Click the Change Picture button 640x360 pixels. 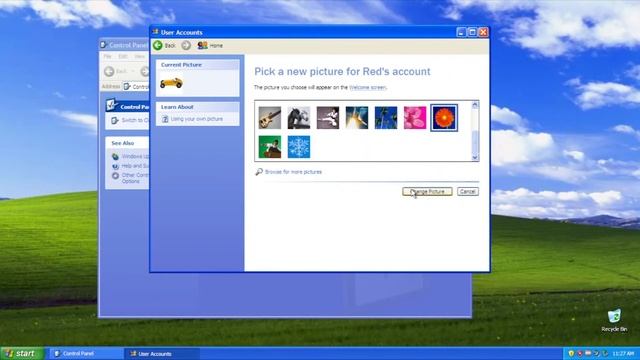427,191
